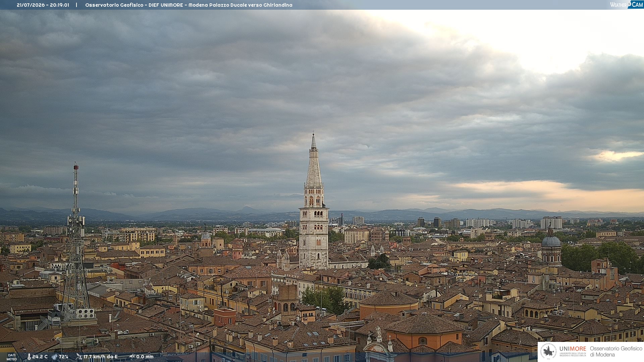The height and width of the screenshot is (362, 644).
Task: Click the 24.2 C temperature reading
Action: tap(40, 357)
